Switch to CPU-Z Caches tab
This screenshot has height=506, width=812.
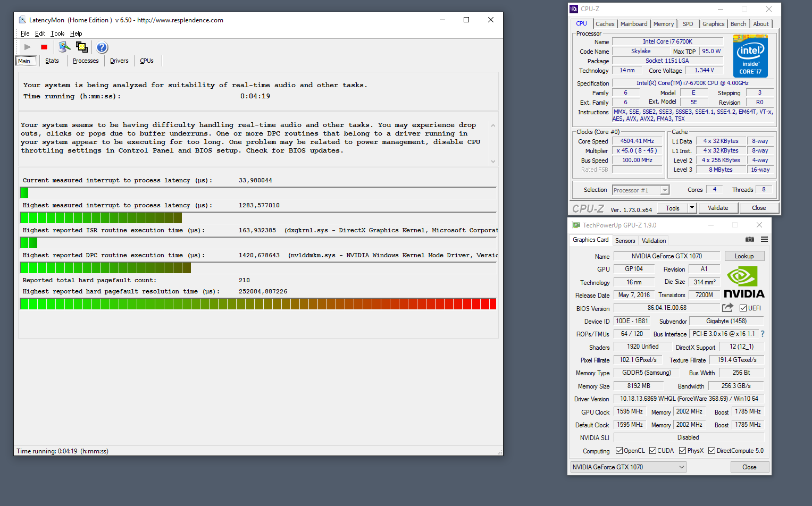[605, 24]
